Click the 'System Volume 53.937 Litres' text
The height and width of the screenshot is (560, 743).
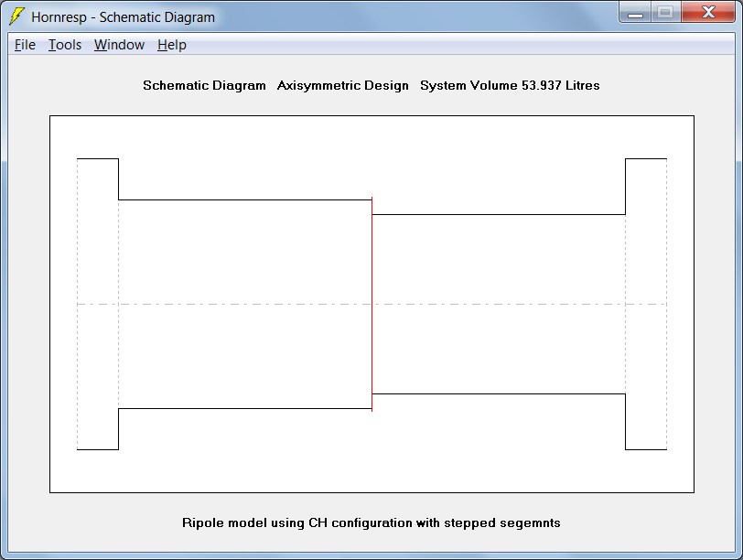point(510,85)
